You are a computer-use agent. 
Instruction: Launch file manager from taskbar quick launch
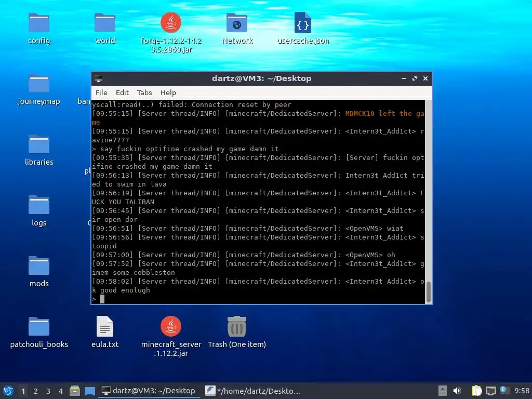(75, 391)
